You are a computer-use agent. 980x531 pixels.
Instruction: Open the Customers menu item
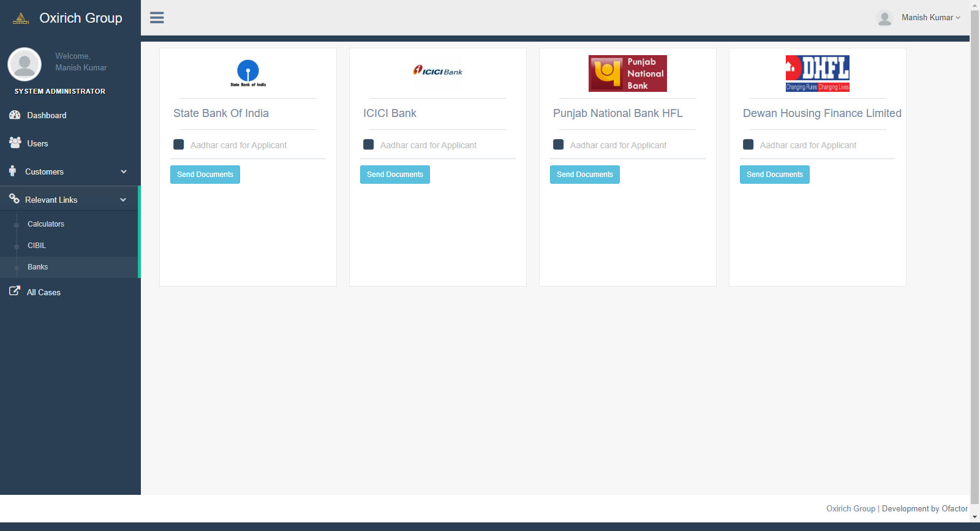pyautogui.click(x=70, y=171)
